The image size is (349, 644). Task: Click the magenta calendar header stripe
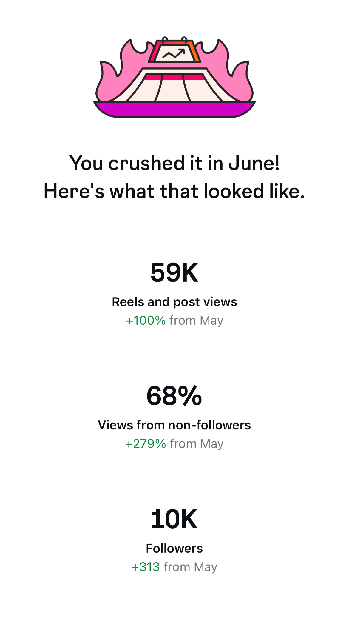[x=174, y=77]
